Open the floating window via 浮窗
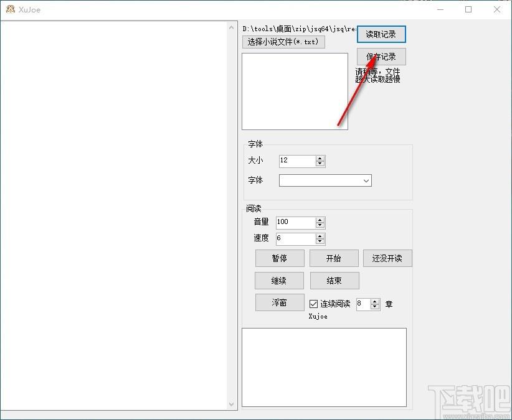 pyautogui.click(x=280, y=302)
